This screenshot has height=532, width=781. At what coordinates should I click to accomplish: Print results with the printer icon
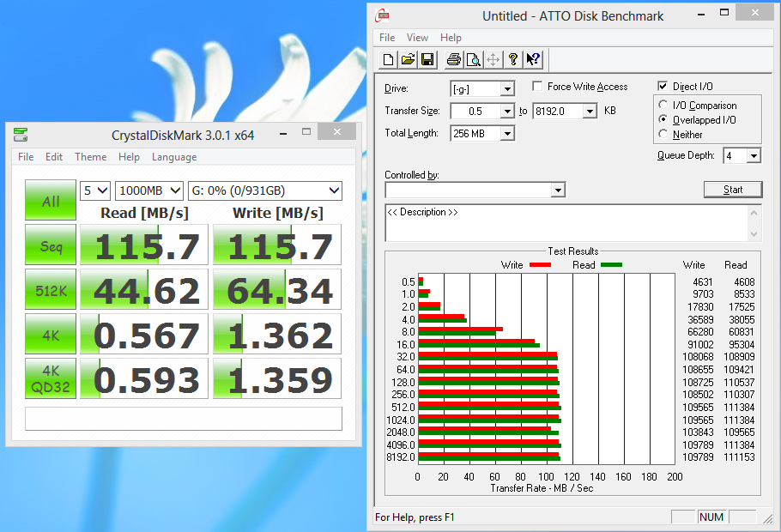[x=454, y=60]
